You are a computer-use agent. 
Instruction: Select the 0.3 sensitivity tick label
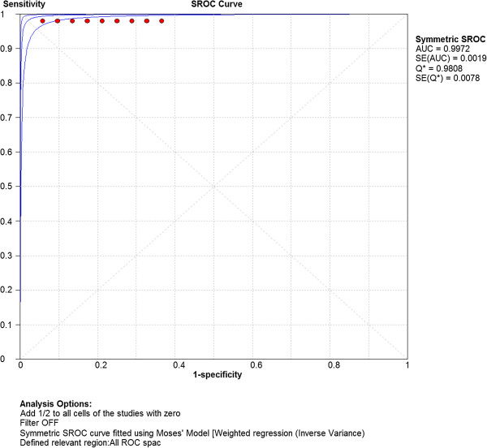pyautogui.click(x=6, y=256)
